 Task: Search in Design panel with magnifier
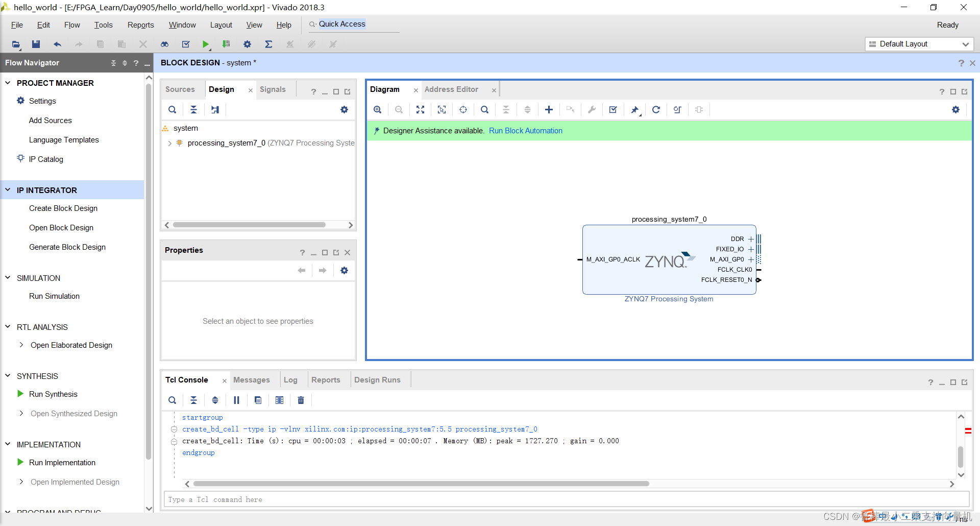pyautogui.click(x=173, y=110)
